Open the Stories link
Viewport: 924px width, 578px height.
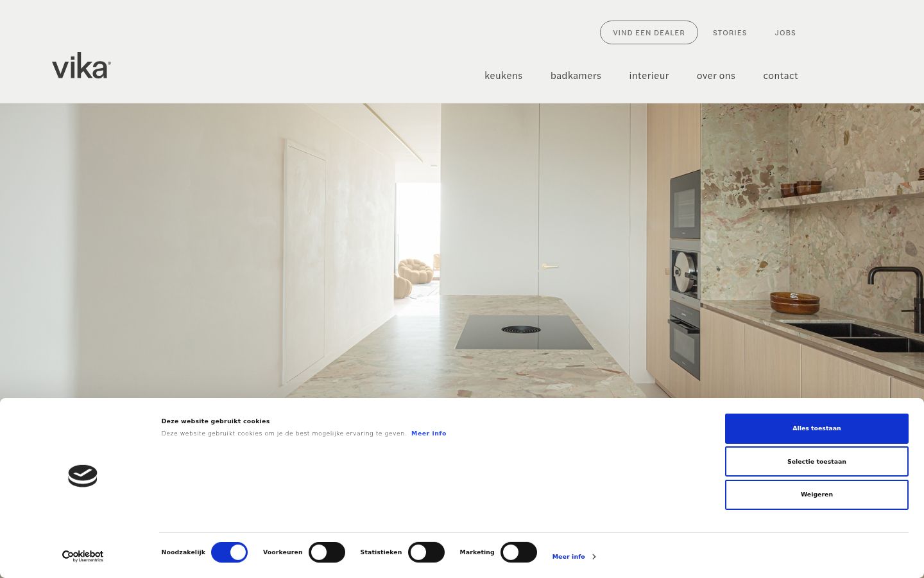(730, 33)
